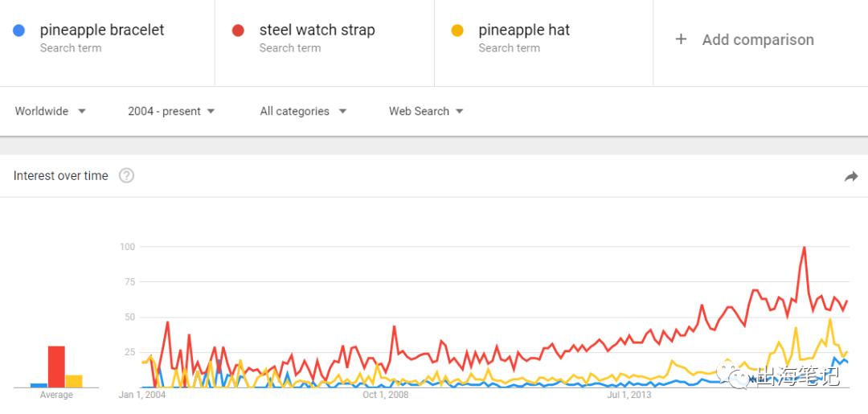868x414 pixels.
Task: Edit the pineapple hat search term
Action: point(524,31)
